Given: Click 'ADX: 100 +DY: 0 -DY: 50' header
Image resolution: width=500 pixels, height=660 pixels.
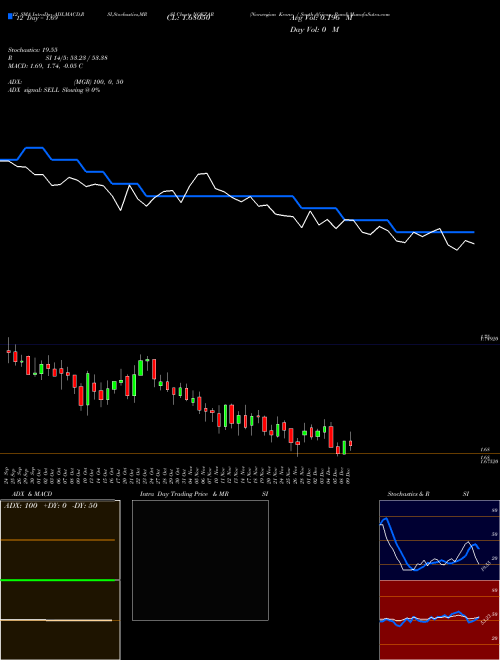Looking at the screenshot, I should (51, 505).
